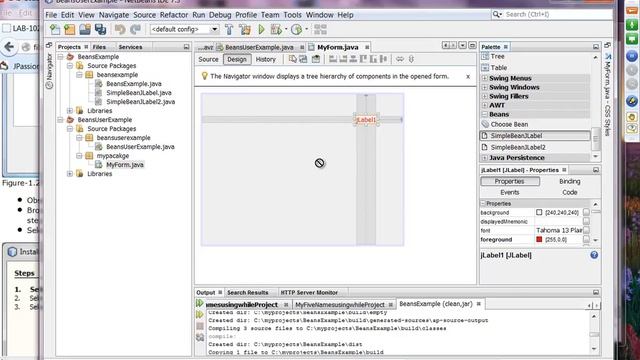
Task: Open the Debug Project dropdown arrow
Action: pos(286,29)
